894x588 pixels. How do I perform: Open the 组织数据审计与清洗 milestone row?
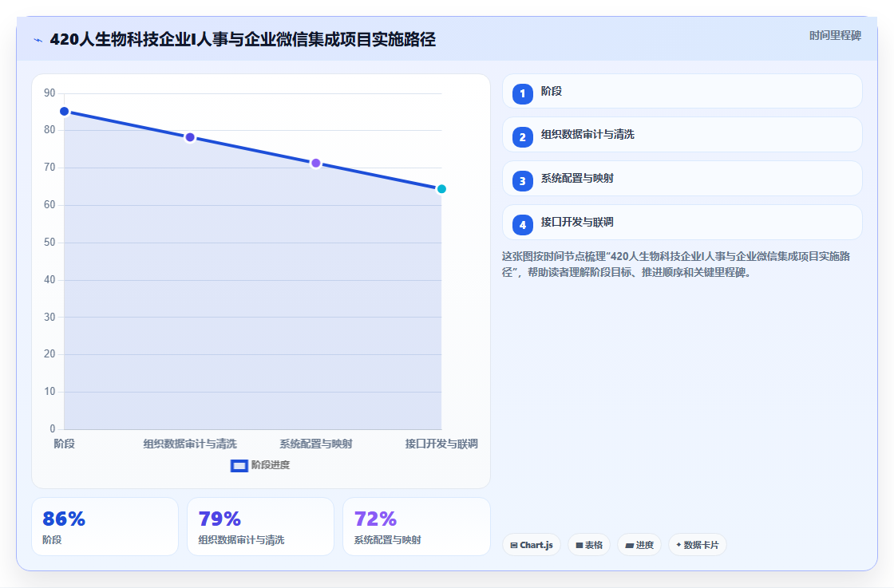tap(682, 135)
